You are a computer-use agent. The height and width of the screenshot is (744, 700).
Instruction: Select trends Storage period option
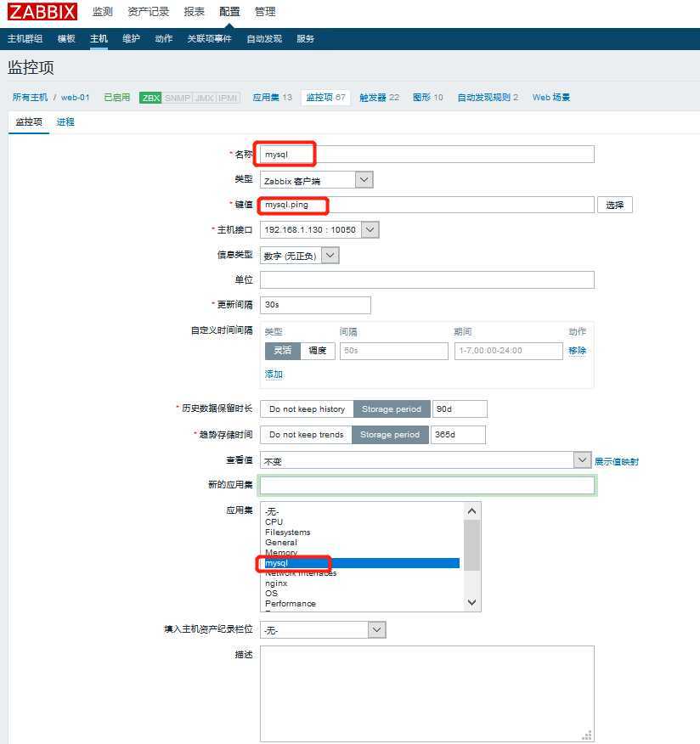point(390,435)
